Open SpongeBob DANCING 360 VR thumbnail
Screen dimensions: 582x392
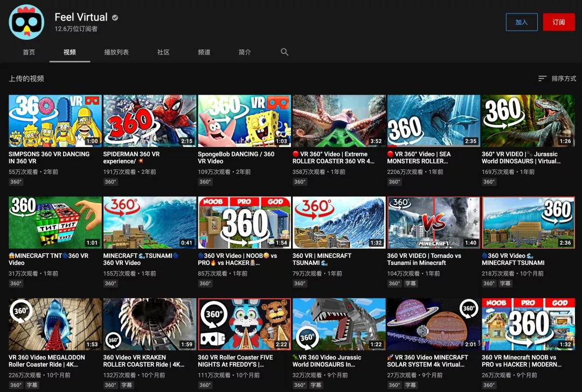(244, 121)
